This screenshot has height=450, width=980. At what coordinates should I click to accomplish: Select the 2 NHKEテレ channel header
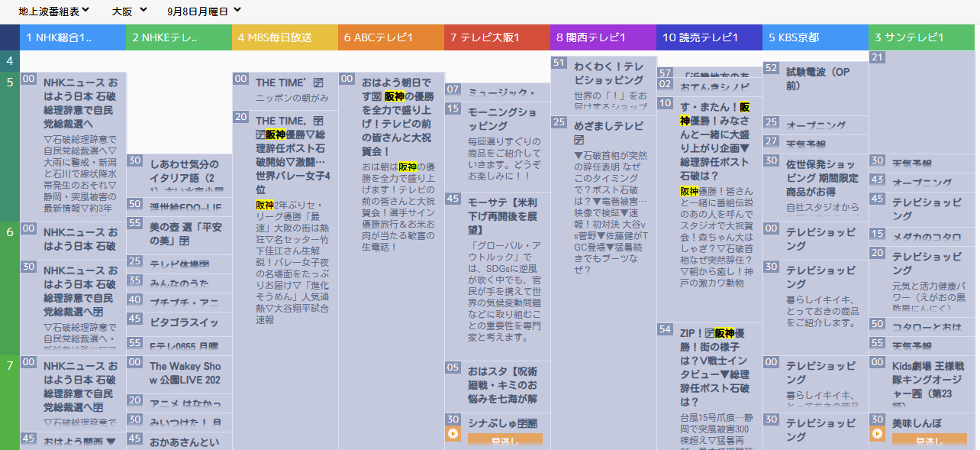pos(179,37)
